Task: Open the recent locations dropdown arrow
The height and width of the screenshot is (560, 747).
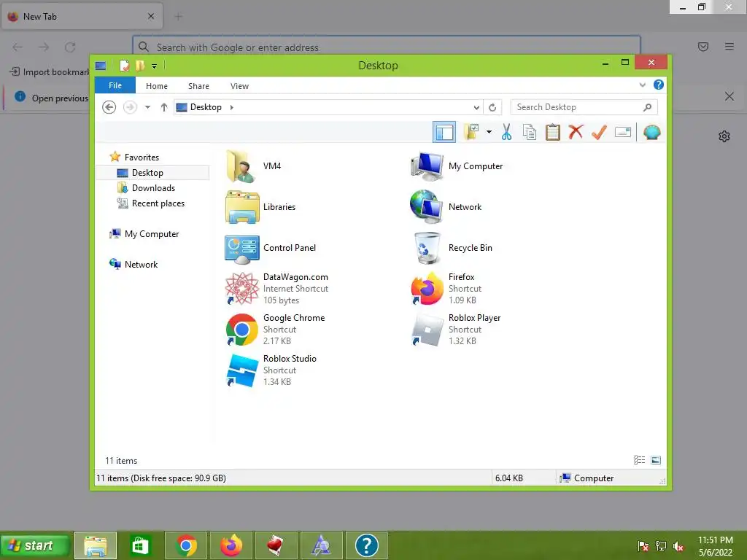Action: point(147,107)
